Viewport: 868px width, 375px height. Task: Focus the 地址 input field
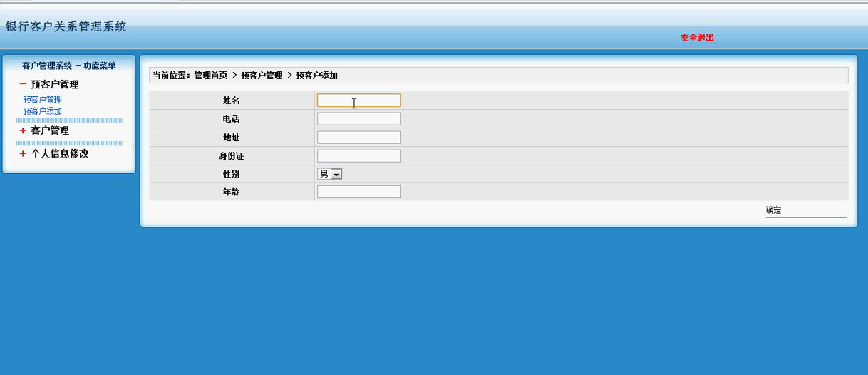point(358,138)
